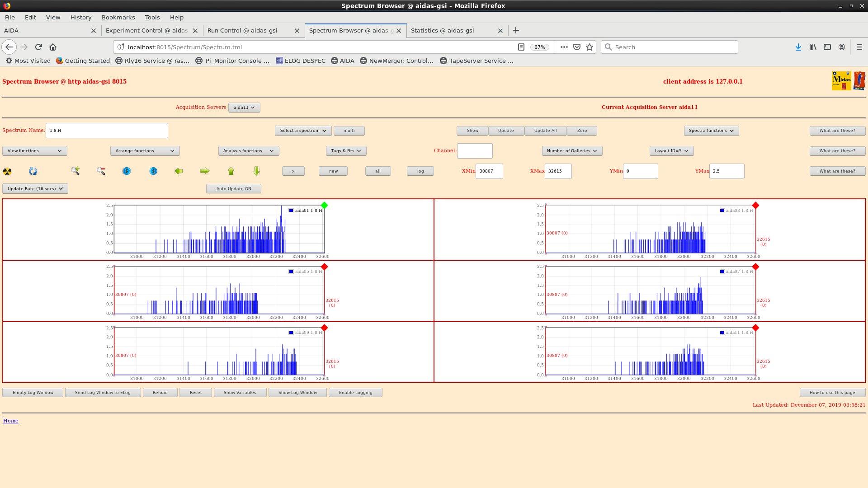Click the browser Back button

pyautogui.click(x=9, y=47)
